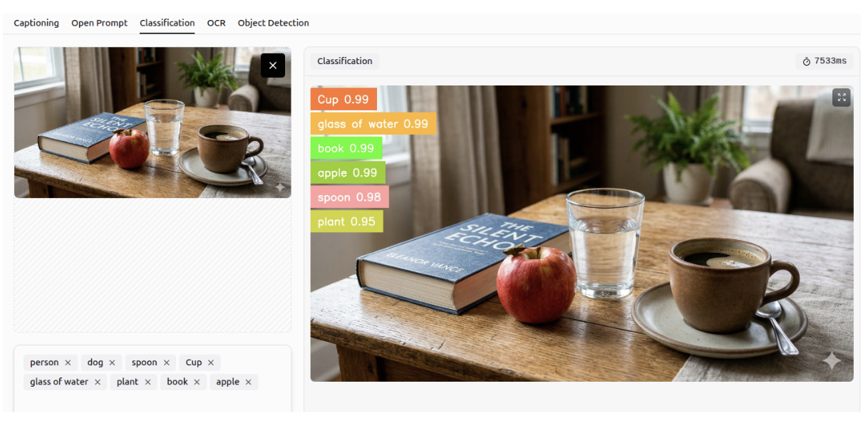Screen dimensions: 868x423
Task: Remove the glass of water tag
Action: [x=98, y=382]
